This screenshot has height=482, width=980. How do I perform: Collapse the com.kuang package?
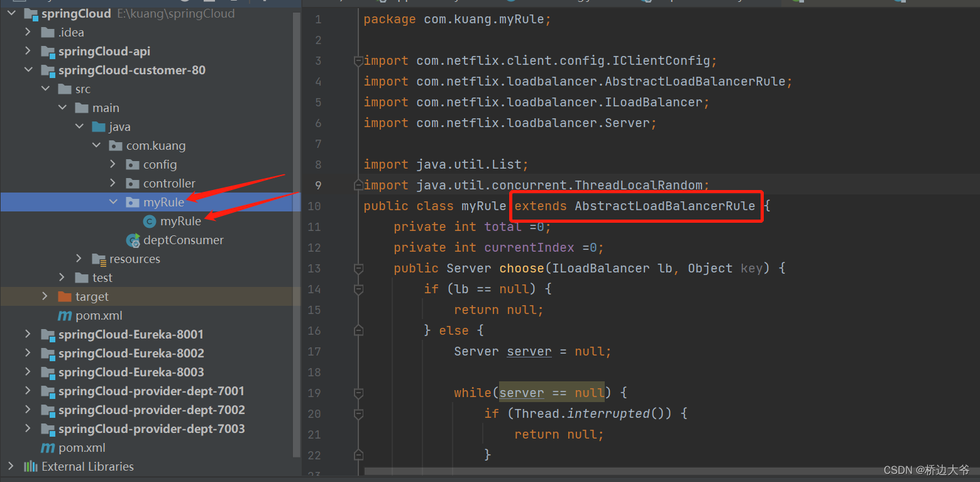coord(96,145)
